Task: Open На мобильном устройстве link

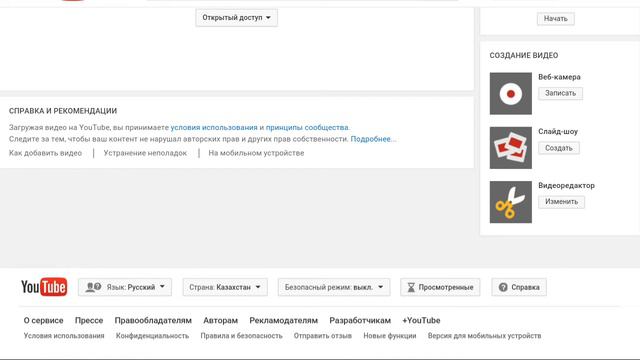Action: click(x=256, y=153)
